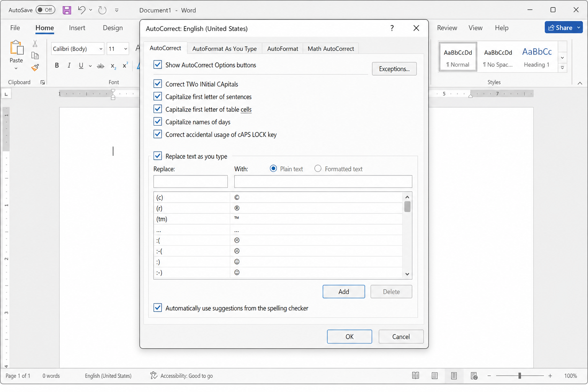588x392 pixels.
Task: Open the File menu
Action: [15, 28]
